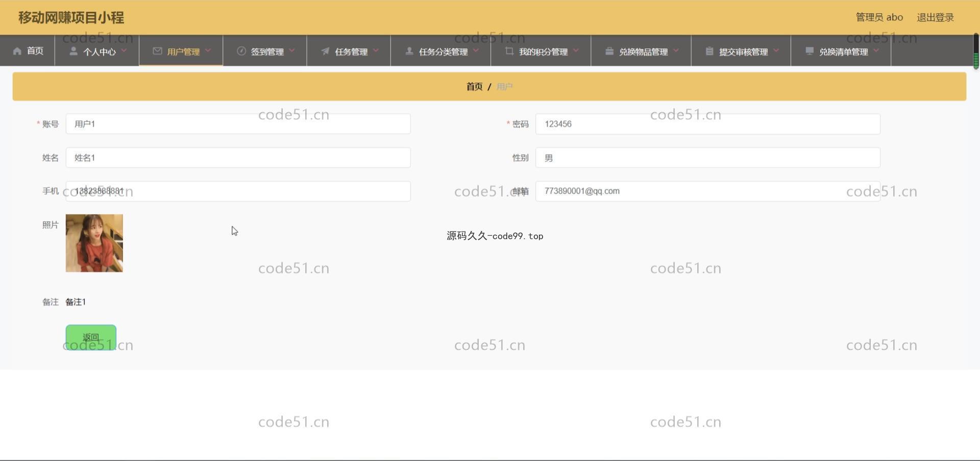Click the 移动网赚项目小程 title
Screen dimensions: 980x461
coord(71,17)
